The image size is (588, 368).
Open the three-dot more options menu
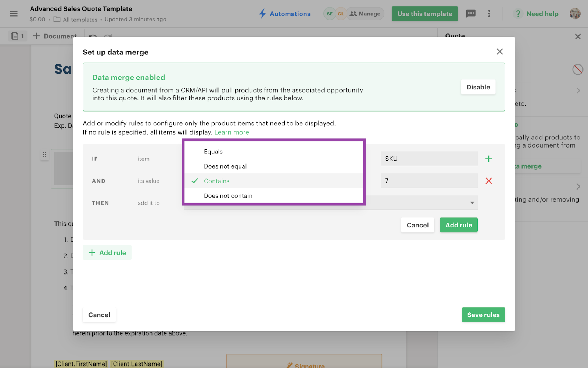[489, 14]
